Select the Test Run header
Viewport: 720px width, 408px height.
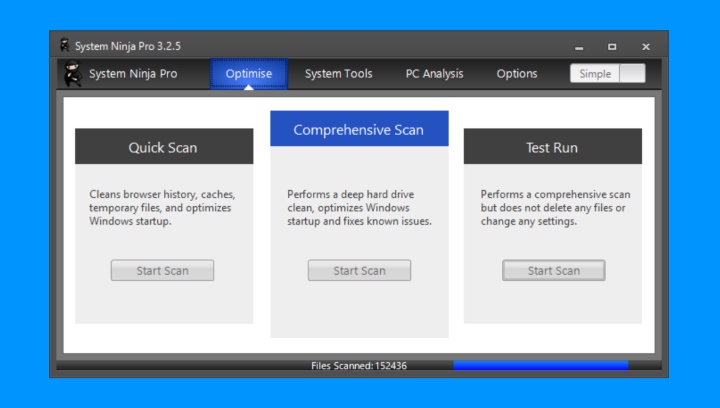point(552,146)
